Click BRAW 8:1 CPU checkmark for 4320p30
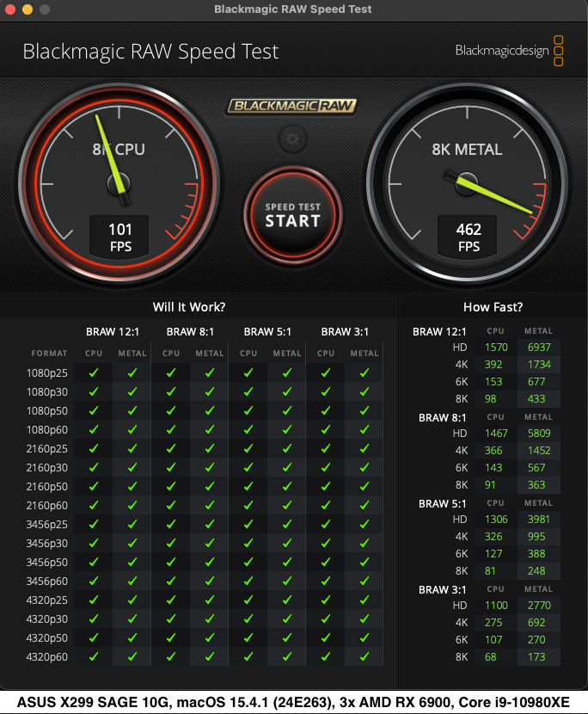The height and width of the screenshot is (714, 588). pyautogui.click(x=171, y=619)
